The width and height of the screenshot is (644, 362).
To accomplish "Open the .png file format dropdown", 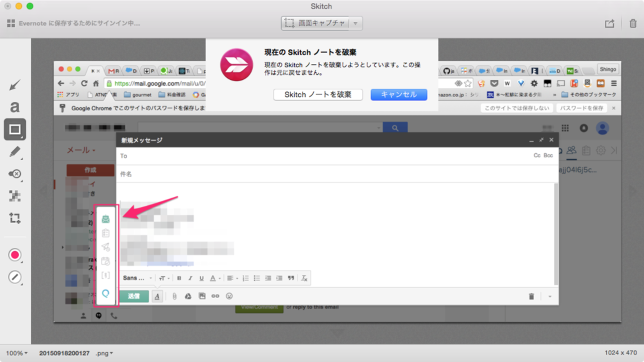I will click(x=105, y=353).
